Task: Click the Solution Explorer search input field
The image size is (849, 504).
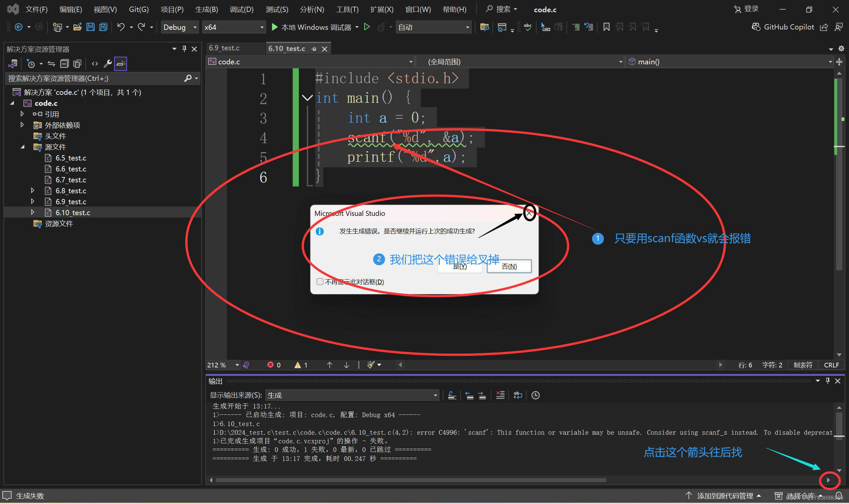Action: pos(95,79)
